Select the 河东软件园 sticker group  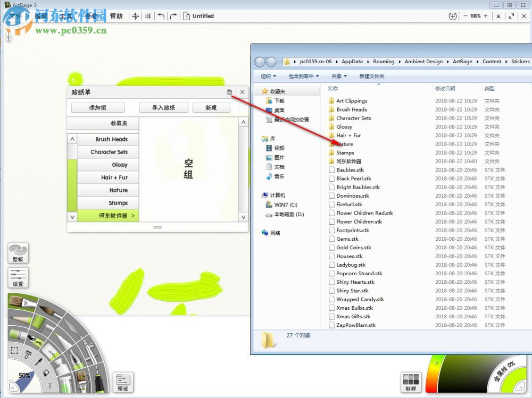[108, 216]
